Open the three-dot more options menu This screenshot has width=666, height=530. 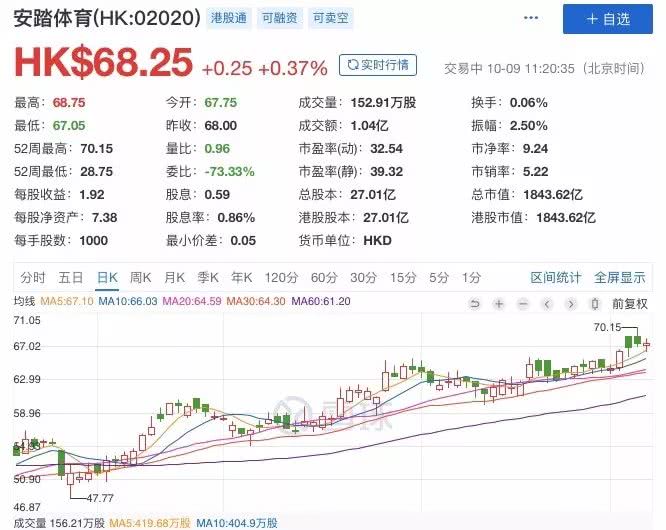click(531, 18)
